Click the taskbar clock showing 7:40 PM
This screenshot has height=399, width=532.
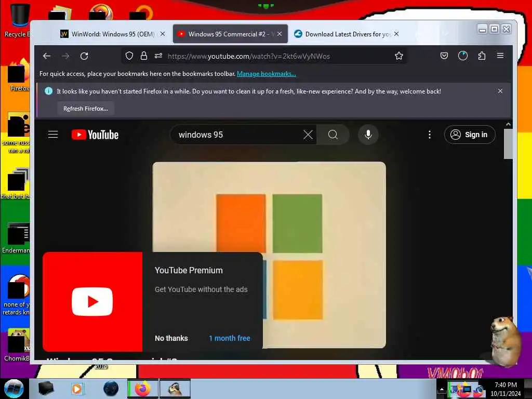pos(506,389)
